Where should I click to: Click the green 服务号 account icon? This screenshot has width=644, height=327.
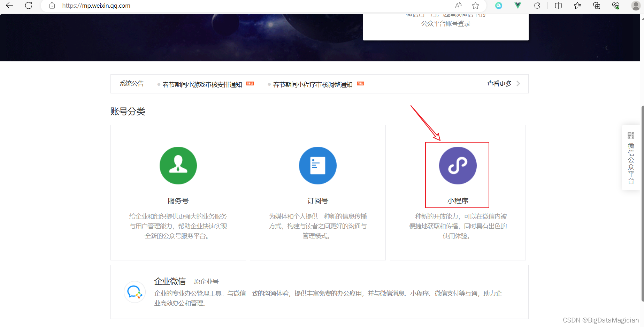(178, 166)
